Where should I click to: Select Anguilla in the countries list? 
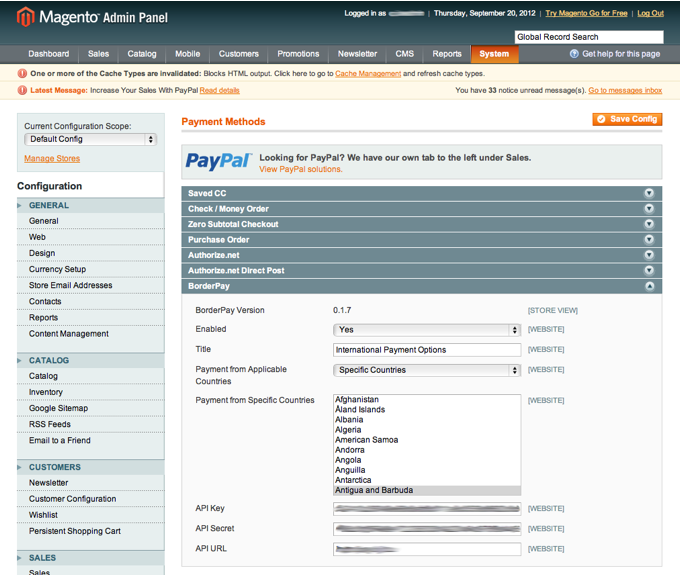pyautogui.click(x=427, y=470)
